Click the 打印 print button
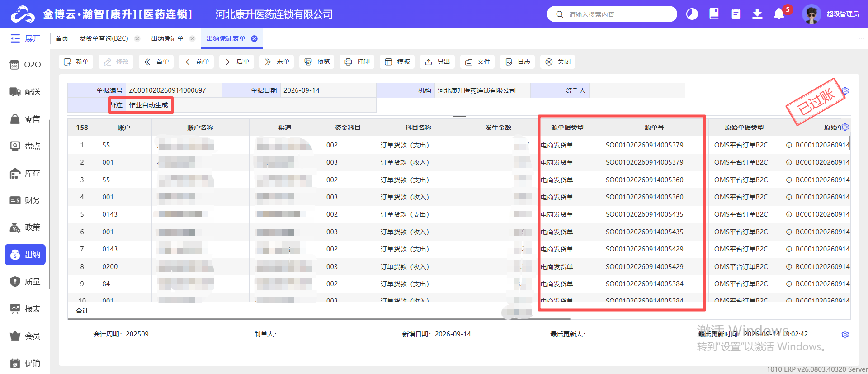Screen dimensions: 868x374 [357, 62]
